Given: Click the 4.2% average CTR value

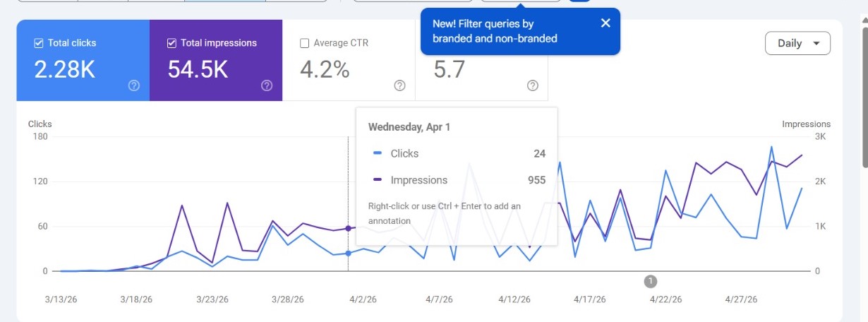Looking at the screenshot, I should (x=325, y=69).
